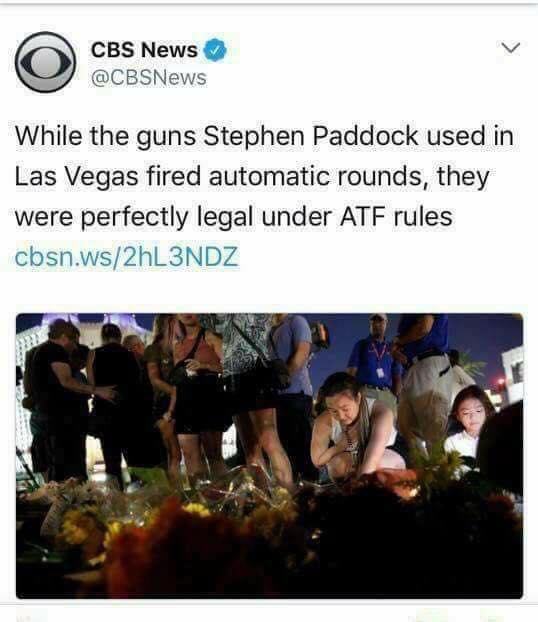Click the blue verified checkmark badge
The width and height of the screenshot is (538, 622).
[215, 50]
